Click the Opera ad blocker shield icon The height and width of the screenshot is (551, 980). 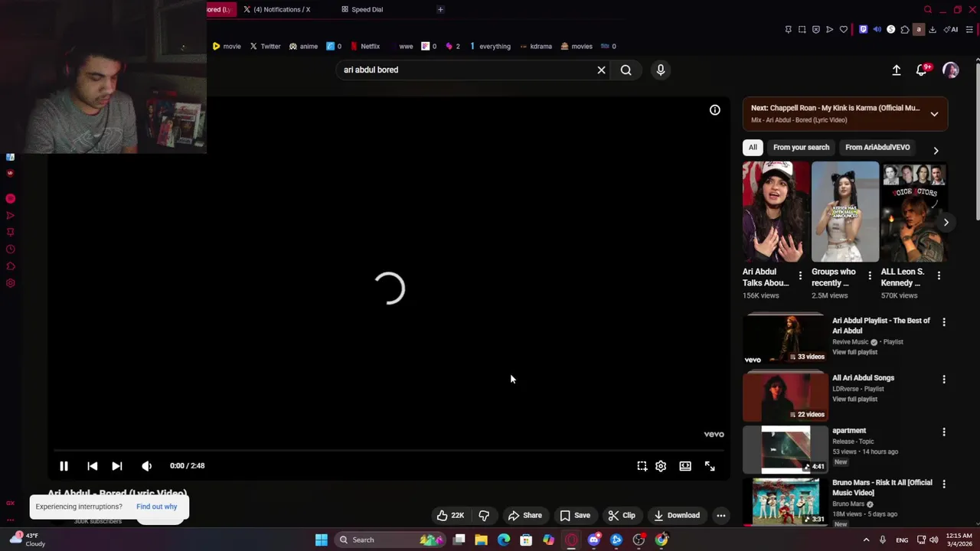click(815, 30)
